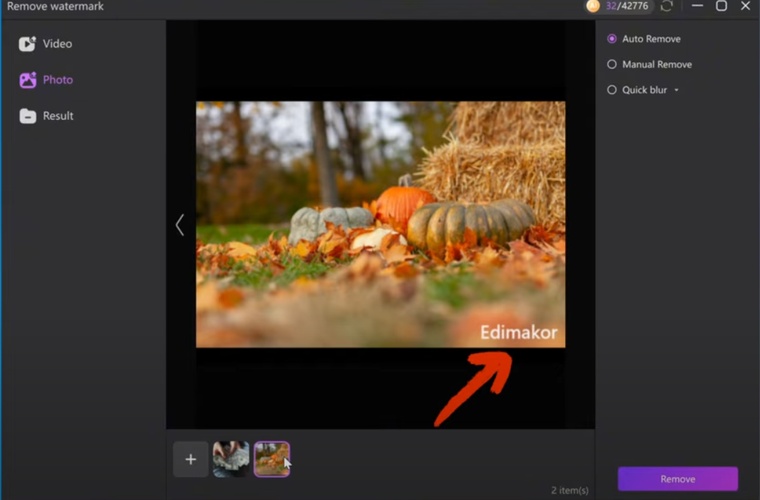Maximize the Remove watermark window

(721, 5)
